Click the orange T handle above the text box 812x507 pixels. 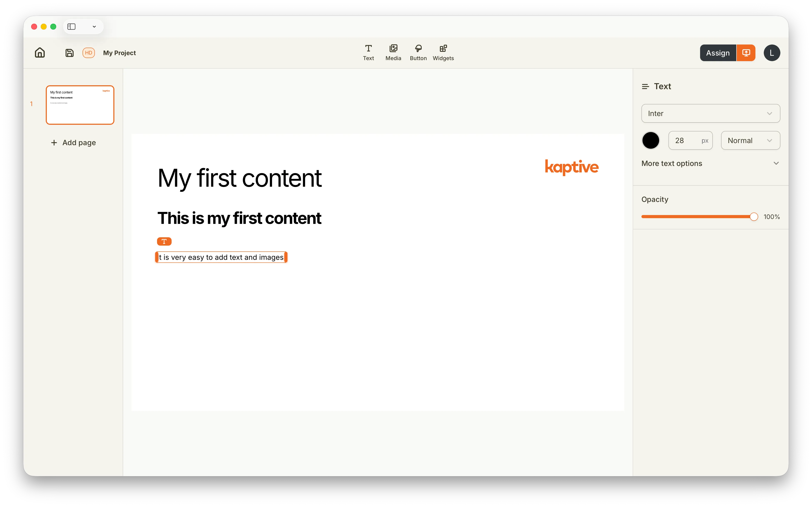[x=164, y=241]
